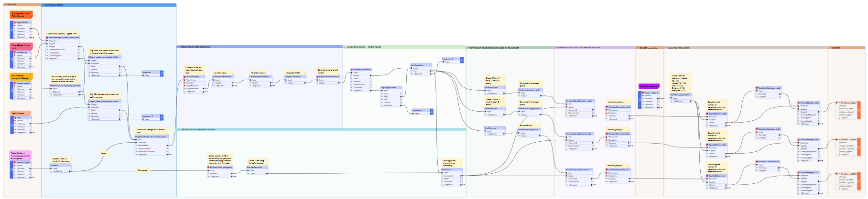The height and width of the screenshot is (199, 868).
Task: Click the red error badge on ContourGenerator_walk
Action: (x=607, y=107)
